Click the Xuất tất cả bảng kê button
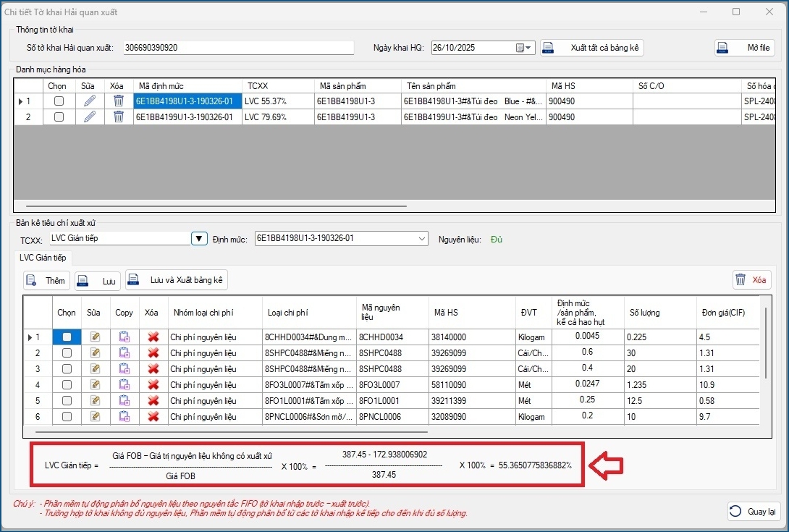Viewport: 789px width, 532px height. click(592, 48)
